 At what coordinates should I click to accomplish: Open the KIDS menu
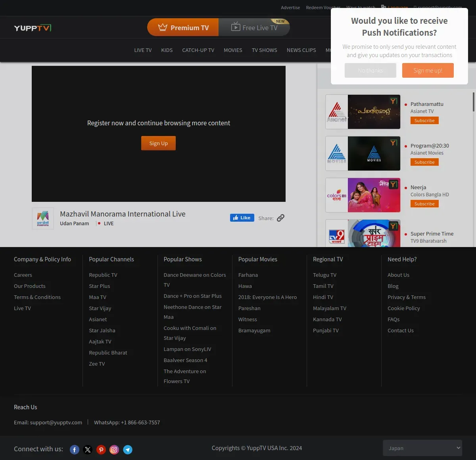click(167, 50)
